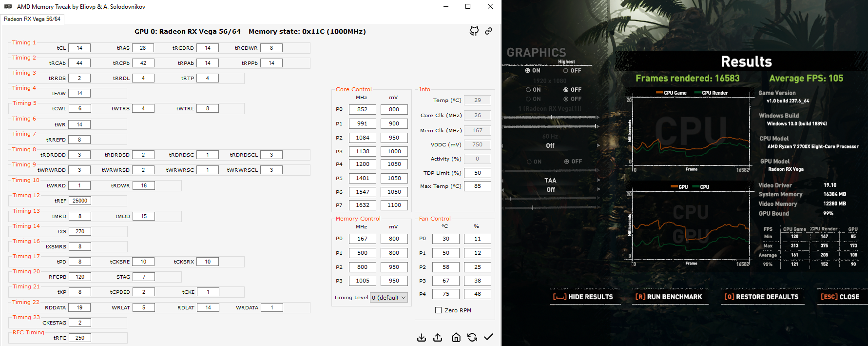The width and height of the screenshot is (868, 346).
Task: Click Fan Control P4 percent field
Action: tap(477, 294)
